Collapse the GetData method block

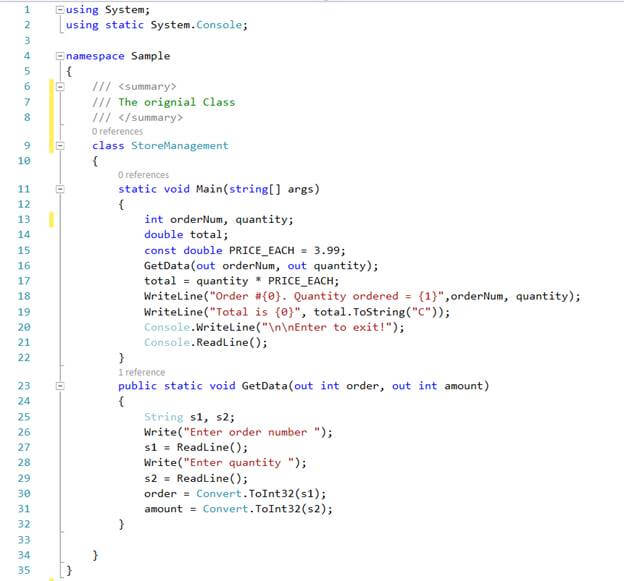[x=60, y=386]
